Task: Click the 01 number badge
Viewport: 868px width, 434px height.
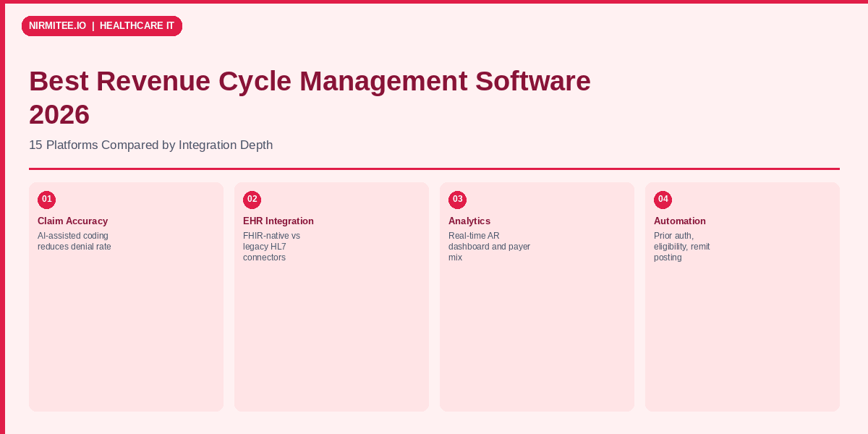Action: (46, 200)
